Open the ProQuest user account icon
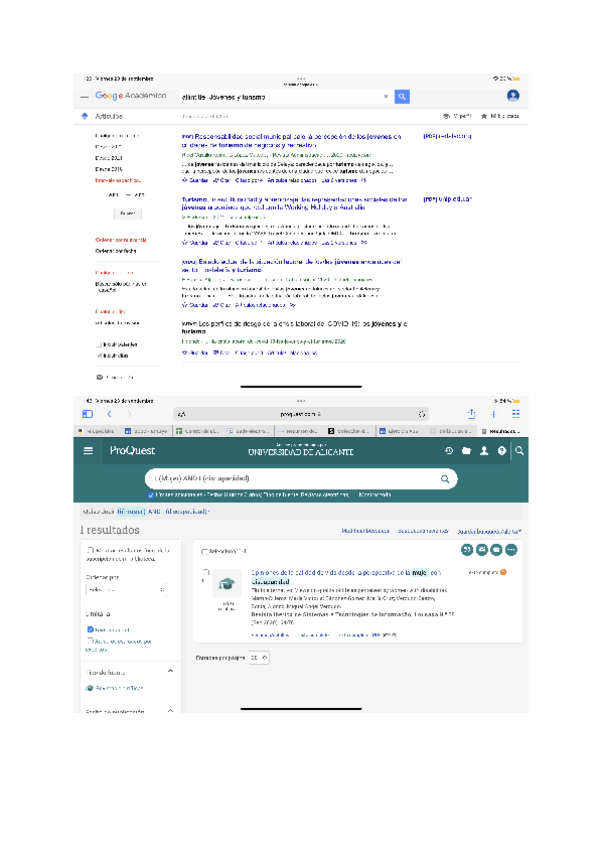Viewport: 600px width, 848px height. pyautogui.click(x=485, y=451)
